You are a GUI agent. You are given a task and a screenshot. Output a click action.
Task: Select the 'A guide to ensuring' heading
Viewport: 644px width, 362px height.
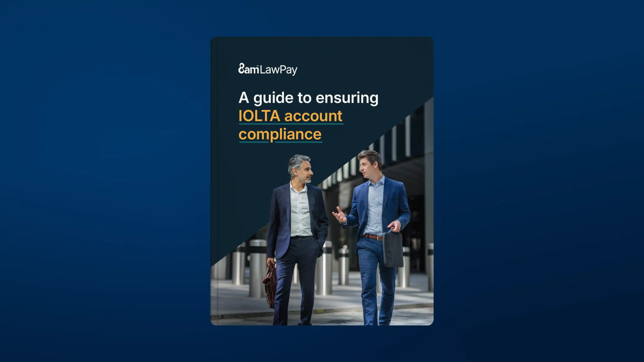[x=308, y=98]
